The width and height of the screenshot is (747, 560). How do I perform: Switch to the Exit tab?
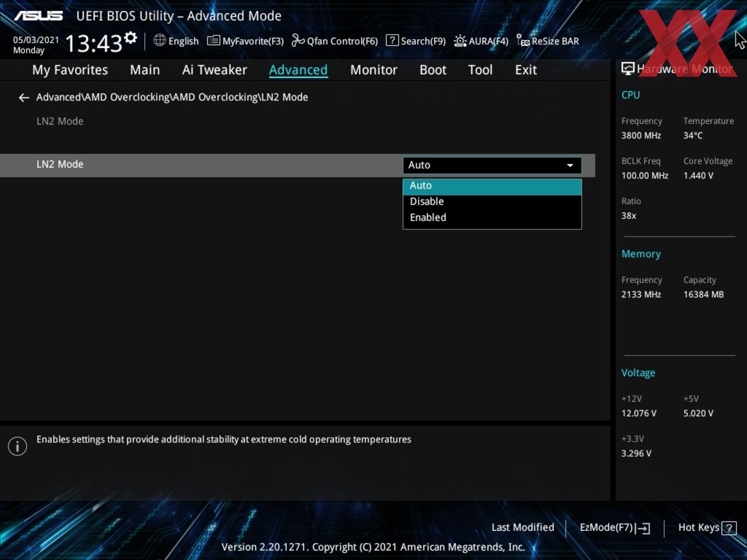526,70
